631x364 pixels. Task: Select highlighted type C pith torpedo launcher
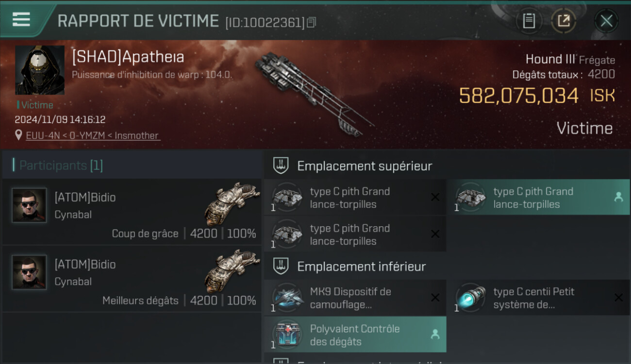tap(538, 197)
